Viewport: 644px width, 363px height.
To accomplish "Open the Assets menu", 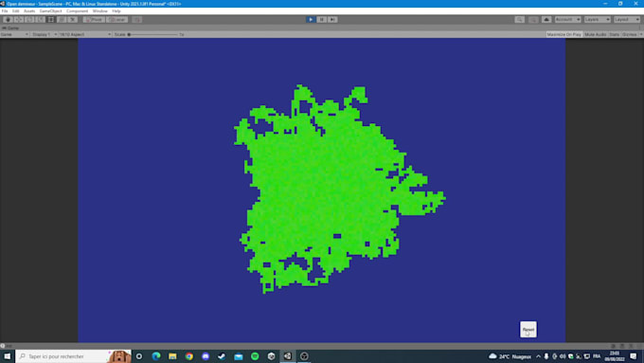I will [x=29, y=11].
